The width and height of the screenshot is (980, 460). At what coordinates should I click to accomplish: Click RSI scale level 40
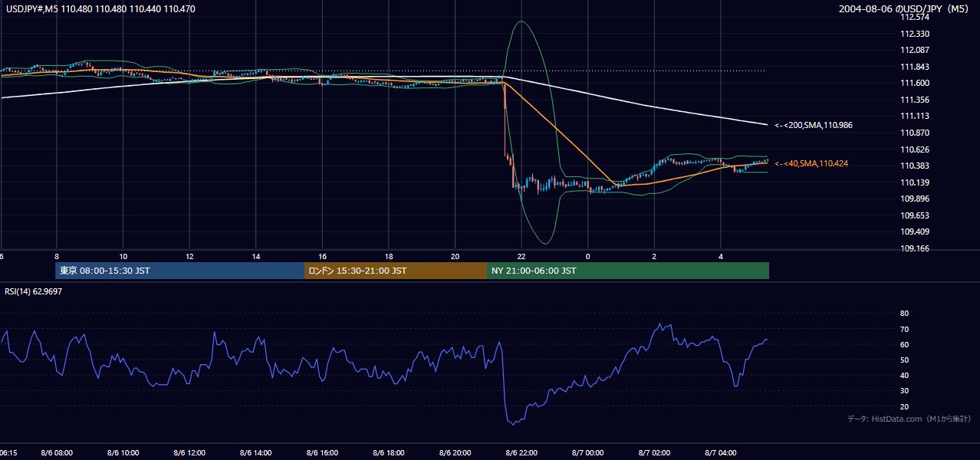[x=904, y=375]
